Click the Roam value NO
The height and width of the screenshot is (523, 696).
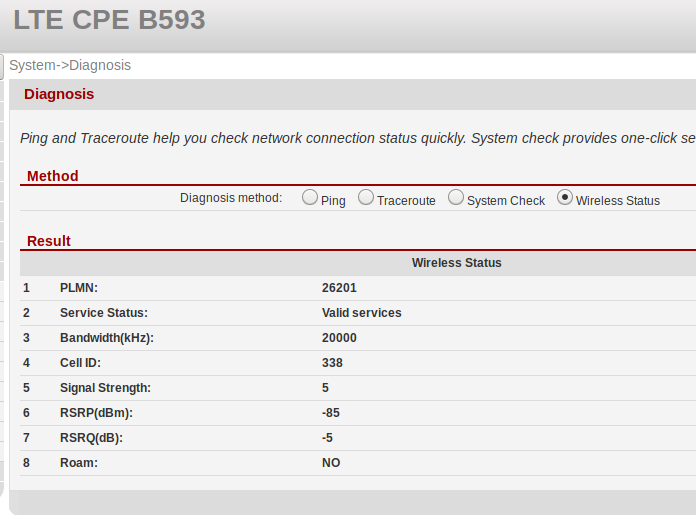tap(331, 463)
